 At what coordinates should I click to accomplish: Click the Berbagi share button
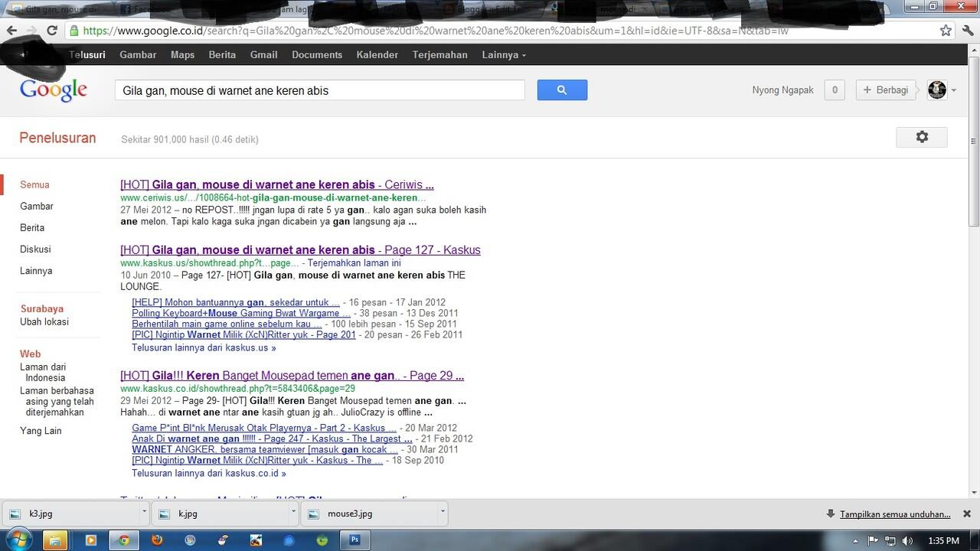(x=886, y=90)
